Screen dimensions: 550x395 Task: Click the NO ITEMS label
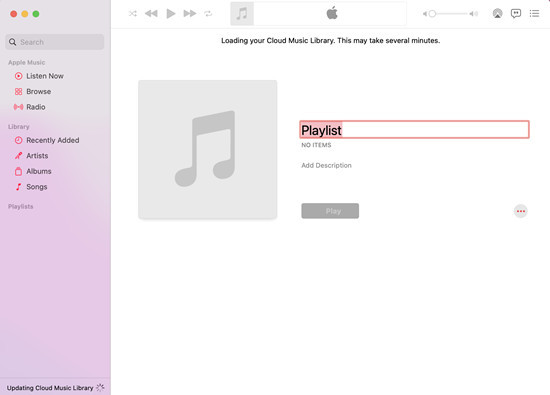(x=316, y=145)
